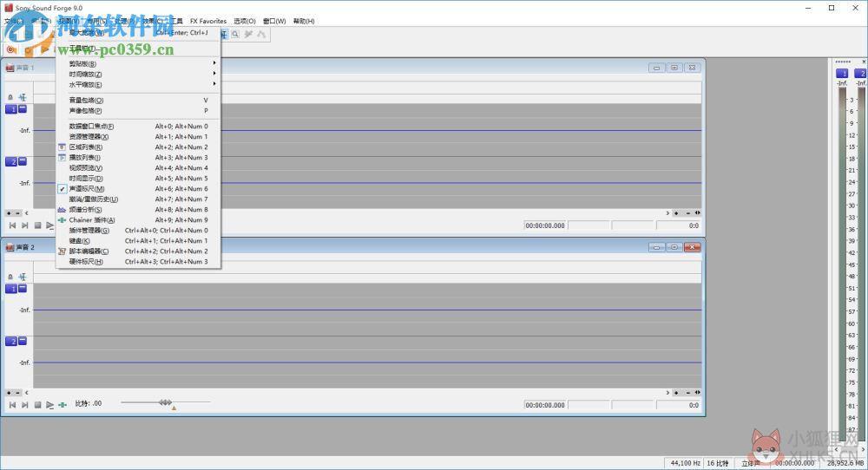Toggle channel 1 button in 声音 2

[x=11, y=289]
